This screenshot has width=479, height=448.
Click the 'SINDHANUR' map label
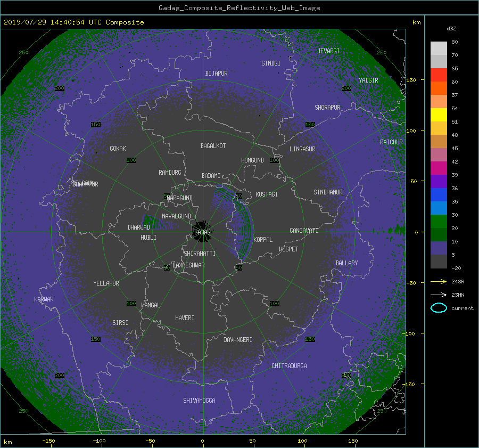[328, 192]
